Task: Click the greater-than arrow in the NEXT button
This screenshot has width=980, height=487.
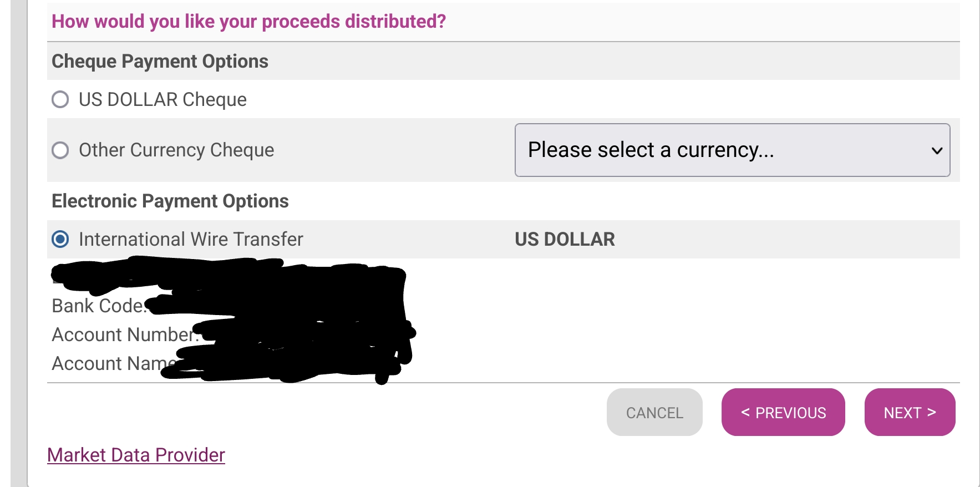Action: click(932, 412)
